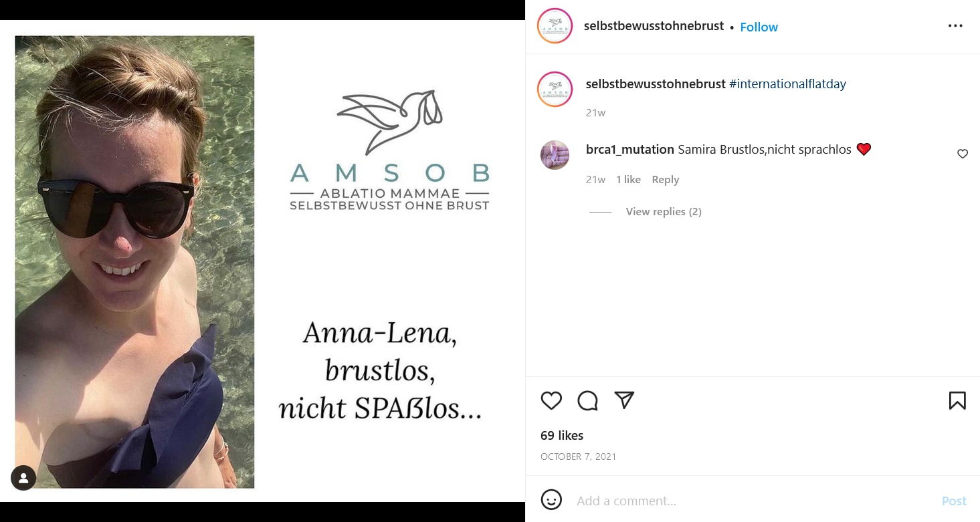Reply to the brca1_mutation comment
980x522 pixels.
pos(665,179)
